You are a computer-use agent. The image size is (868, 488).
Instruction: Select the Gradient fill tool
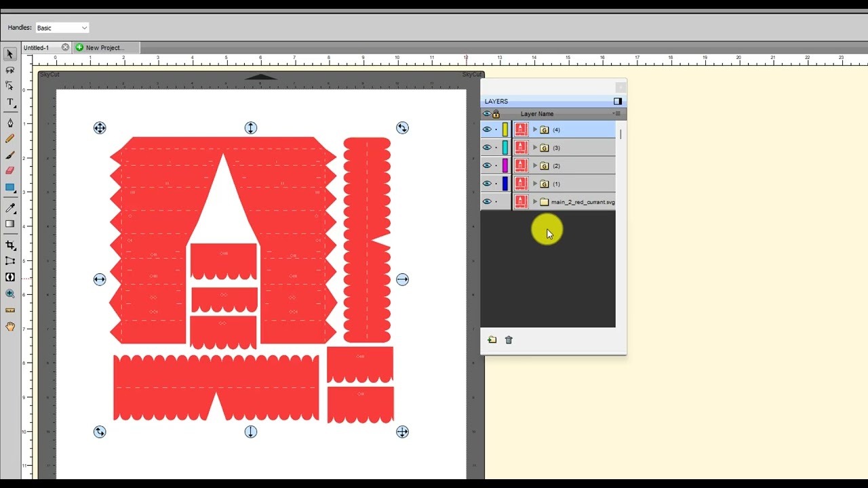pyautogui.click(x=9, y=224)
